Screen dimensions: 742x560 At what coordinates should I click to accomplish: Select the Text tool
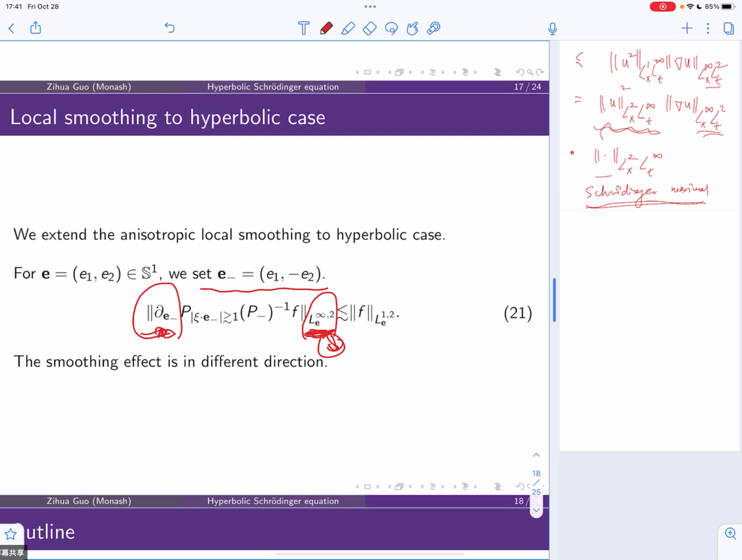[x=303, y=28]
